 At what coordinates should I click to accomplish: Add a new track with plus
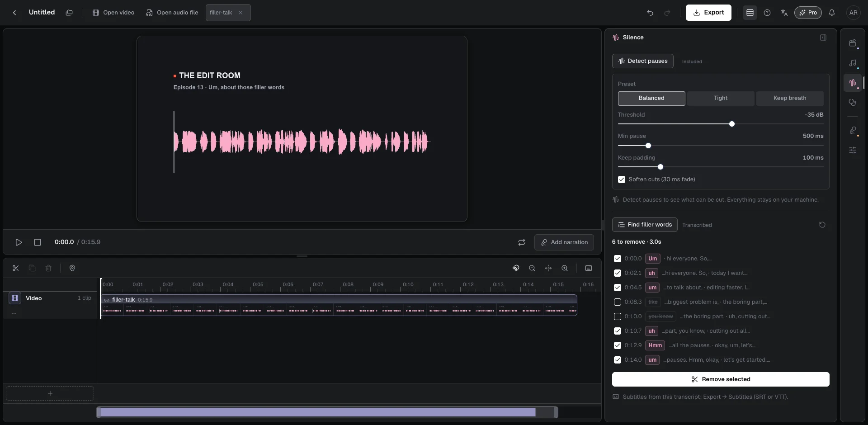pos(50,393)
